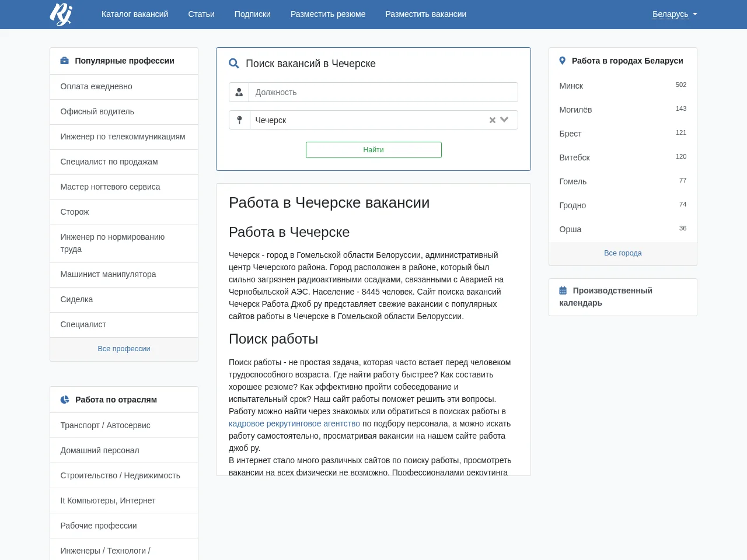
Task: Choose Офисный водитель from popular professions
Action: point(124,111)
